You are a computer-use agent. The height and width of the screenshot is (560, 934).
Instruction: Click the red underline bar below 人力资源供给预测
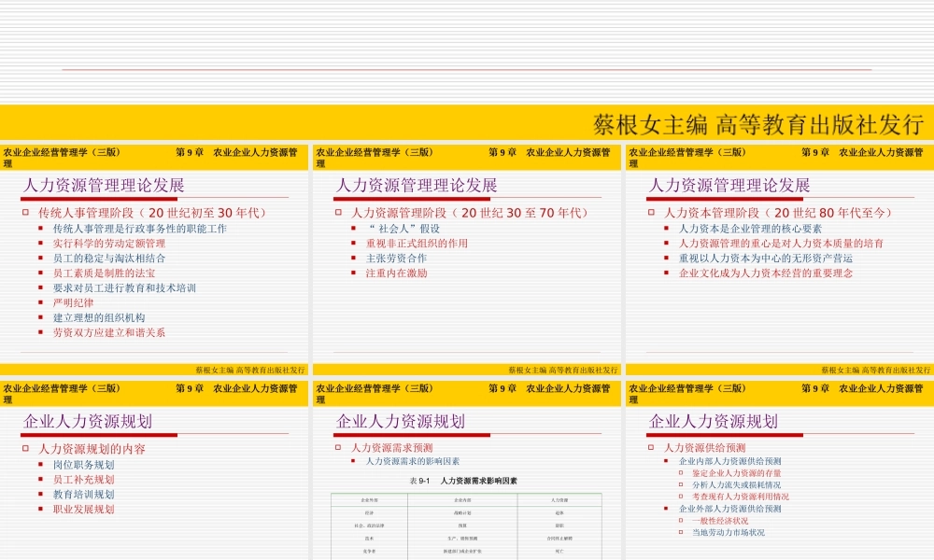[724, 433]
